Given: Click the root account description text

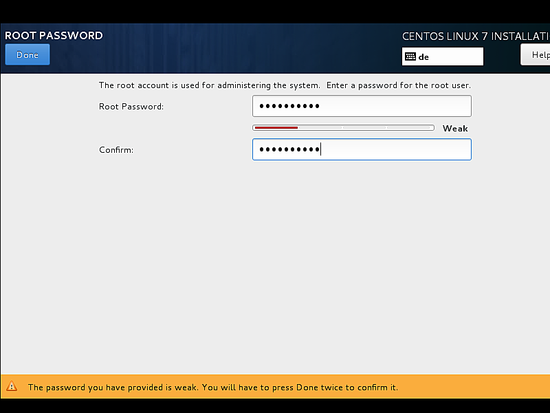Looking at the screenshot, I should click(284, 85).
